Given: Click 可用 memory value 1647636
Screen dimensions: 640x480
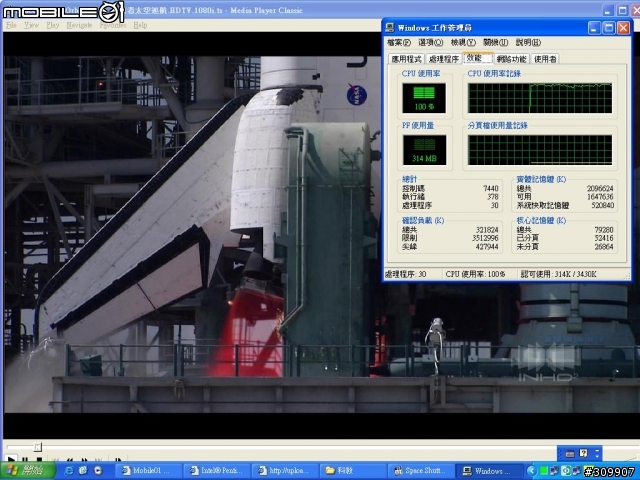Looking at the screenshot, I should coord(600,197).
